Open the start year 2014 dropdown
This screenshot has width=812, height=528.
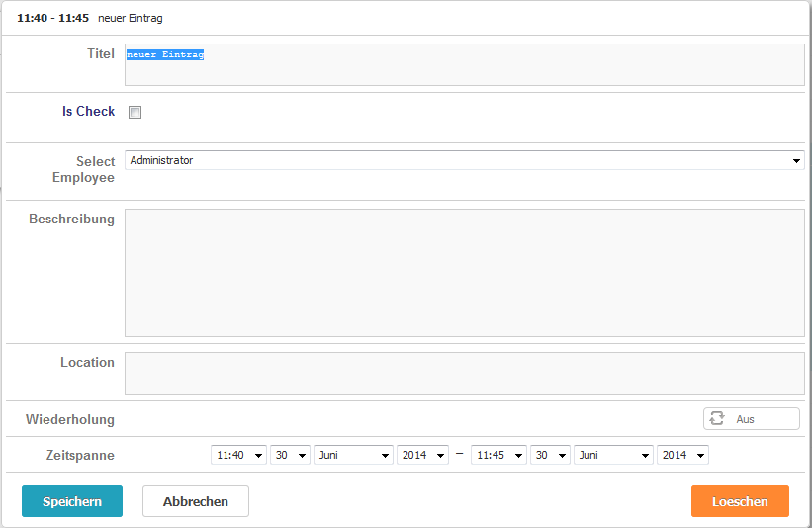pyautogui.click(x=422, y=455)
